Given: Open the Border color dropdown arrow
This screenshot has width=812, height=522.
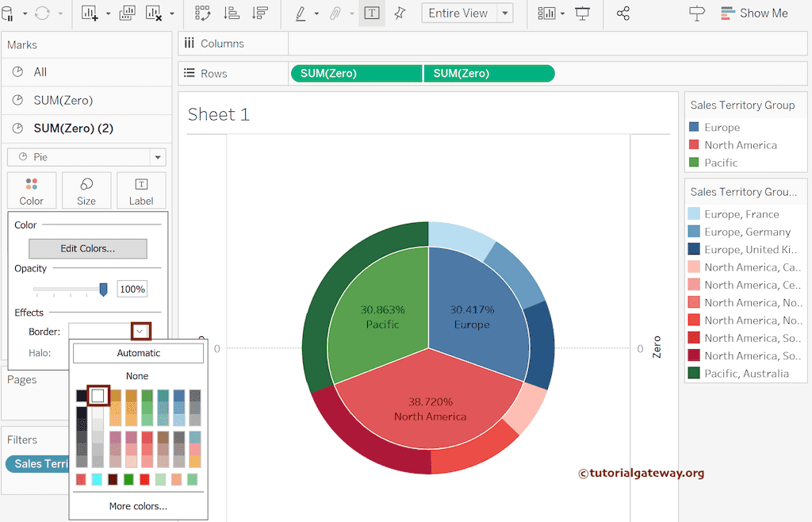Looking at the screenshot, I should pyautogui.click(x=140, y=332).
